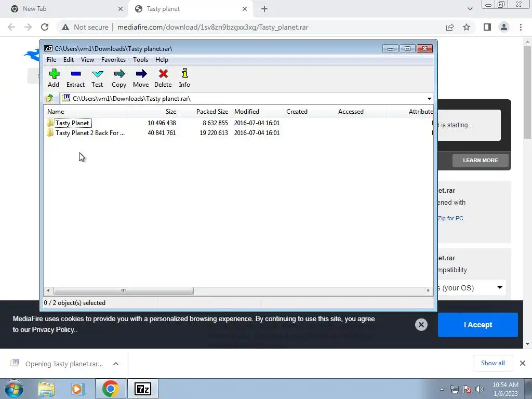Screen dimensions: 532x399
Task: Open a new Chrome tab
Action: click(264, 9)
